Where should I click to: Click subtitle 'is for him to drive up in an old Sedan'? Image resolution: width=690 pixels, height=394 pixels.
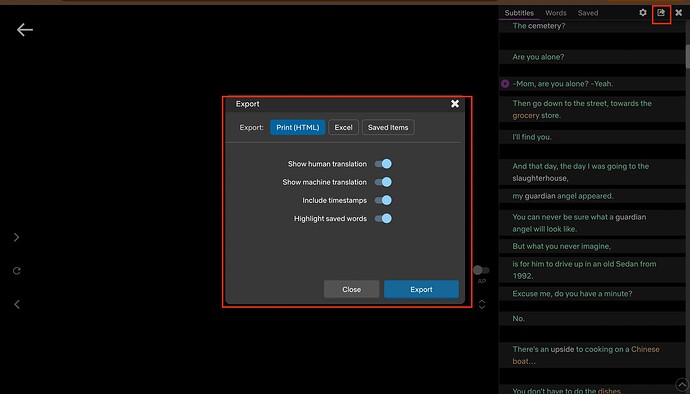pyautogui.click(x=584, y=270)
